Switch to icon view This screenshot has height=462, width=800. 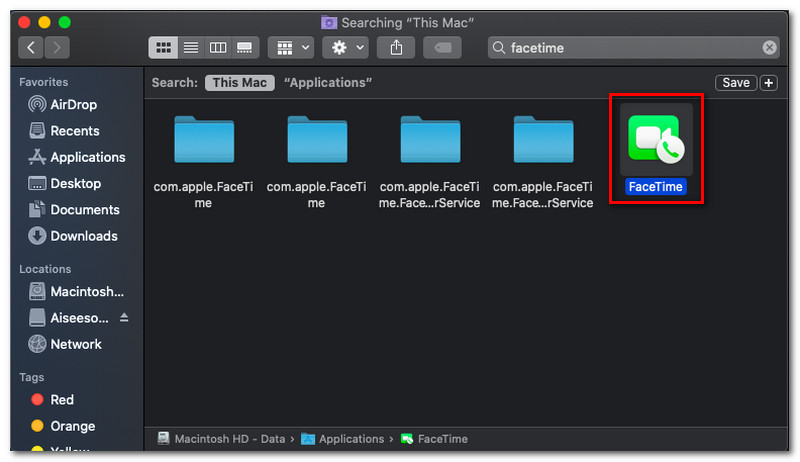163,48
